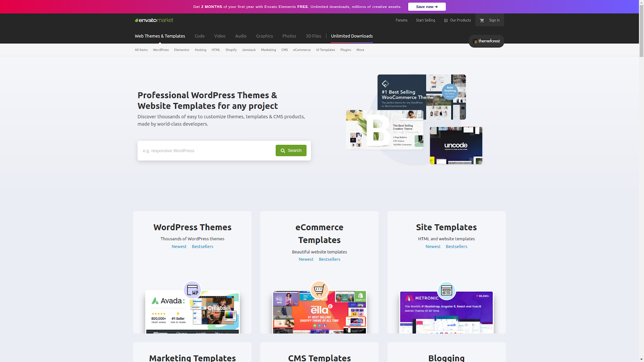Open All Items submenu
The width and height of the screenshot is (644, 362).
(x=141, y=50)
